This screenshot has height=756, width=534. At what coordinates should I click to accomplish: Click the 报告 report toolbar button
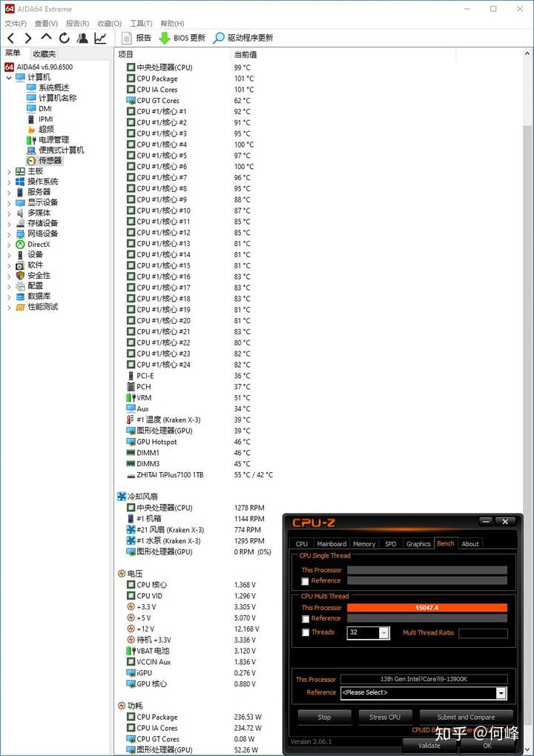pyautogui.click(x=136, y=38)
